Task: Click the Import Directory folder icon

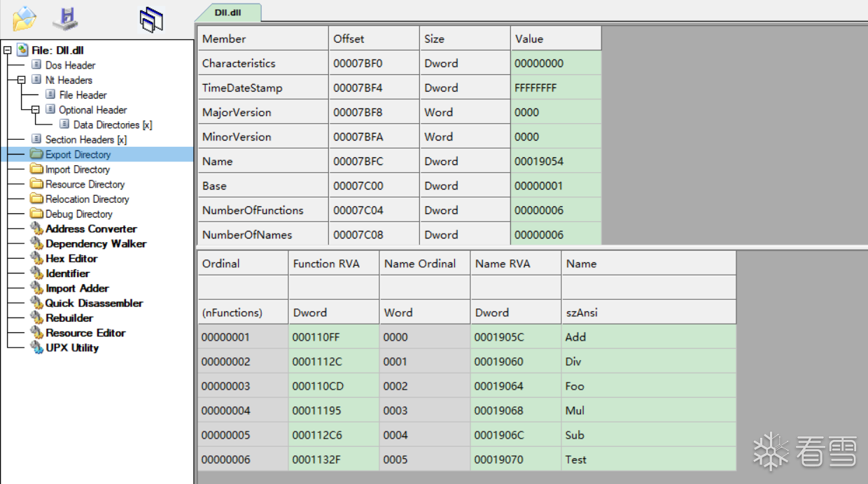Action: (x=36, y=169)
